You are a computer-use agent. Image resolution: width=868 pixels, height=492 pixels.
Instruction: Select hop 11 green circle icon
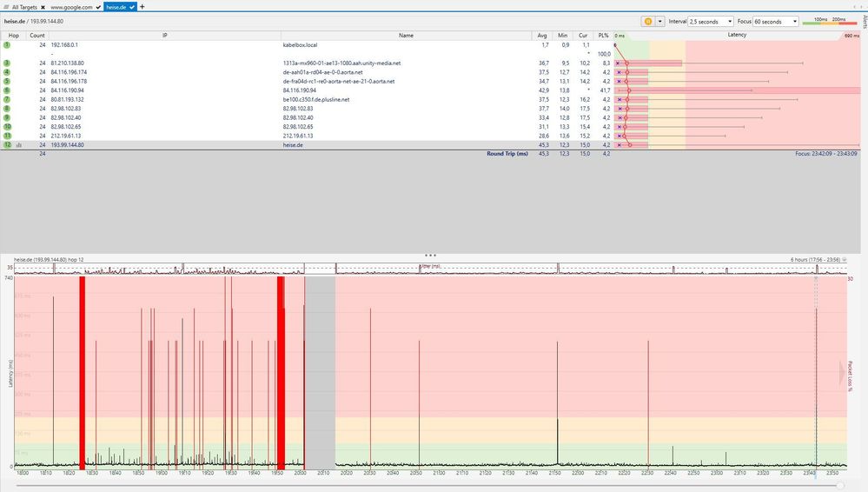coord(7,136)
